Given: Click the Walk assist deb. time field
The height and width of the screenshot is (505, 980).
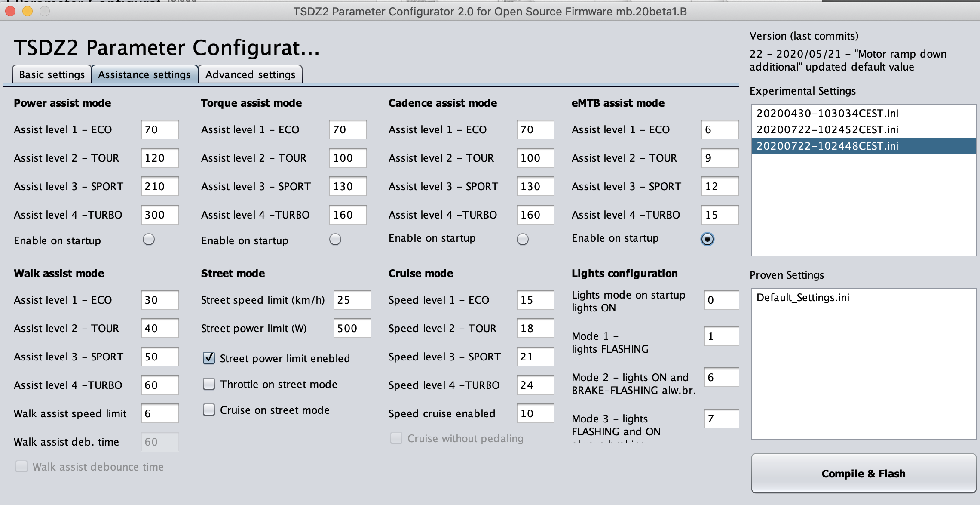Looking at the screenshot, I should (x=159, y=442).
